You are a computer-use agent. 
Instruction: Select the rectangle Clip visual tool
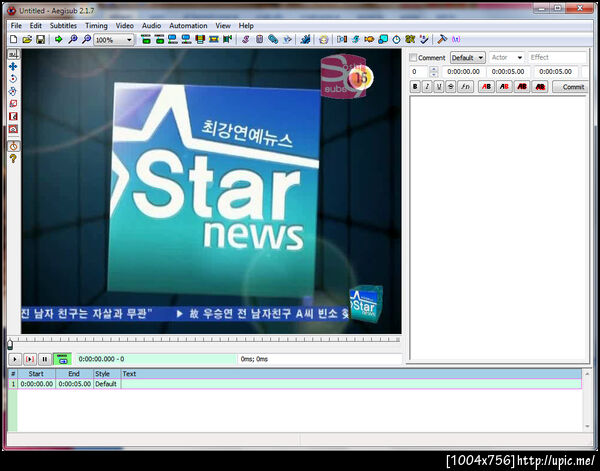13,116
